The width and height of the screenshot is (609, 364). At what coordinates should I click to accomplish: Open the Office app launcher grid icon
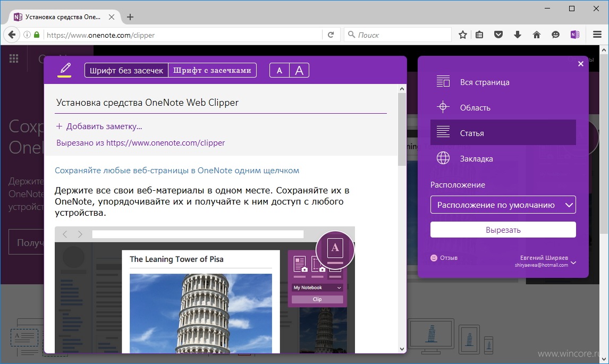click(14, 58)
